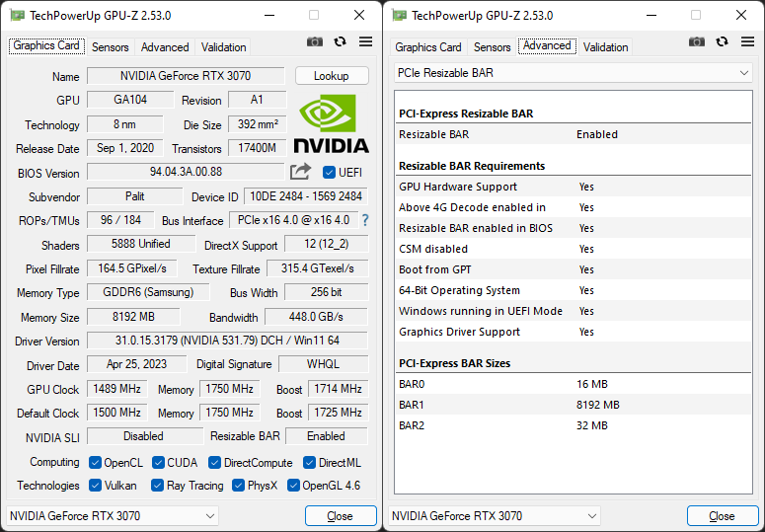Select the CSM disabled row
Viewport: 765px width, 532px height.
pyautogui.click(x=574, y=249)
